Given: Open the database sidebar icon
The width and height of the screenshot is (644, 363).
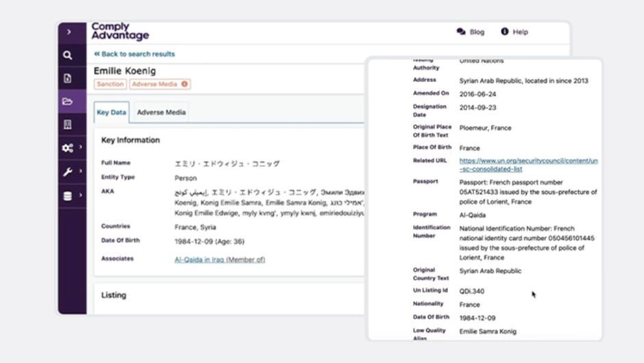Looking at the screenshot, I should pos(68,197).
